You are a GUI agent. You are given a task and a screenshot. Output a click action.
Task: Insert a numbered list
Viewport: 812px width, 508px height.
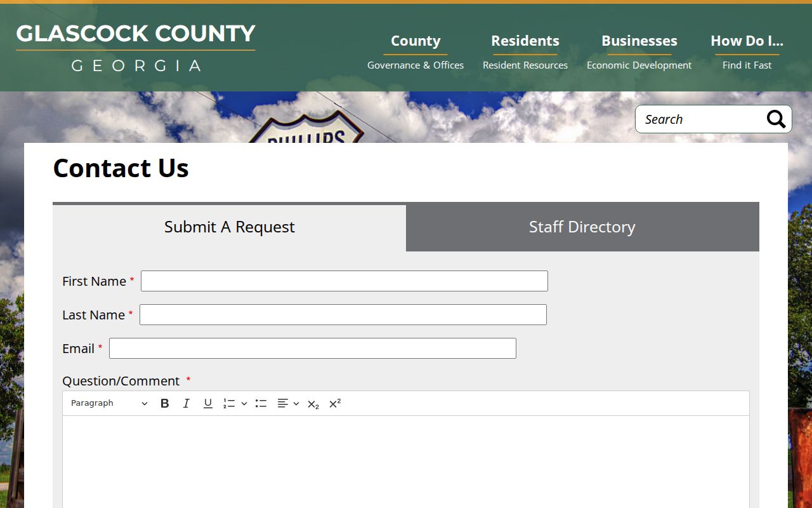pos(229,403)
